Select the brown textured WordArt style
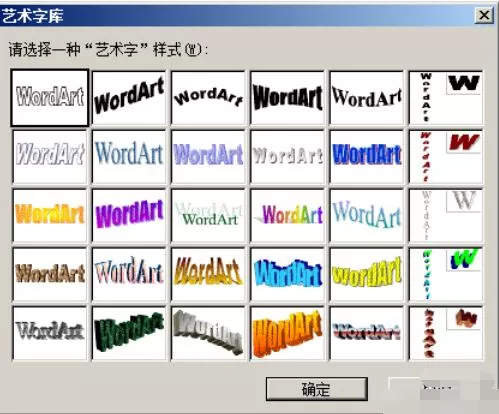The height and width of the screenshot is (414, 499). (x=50, y=274)
